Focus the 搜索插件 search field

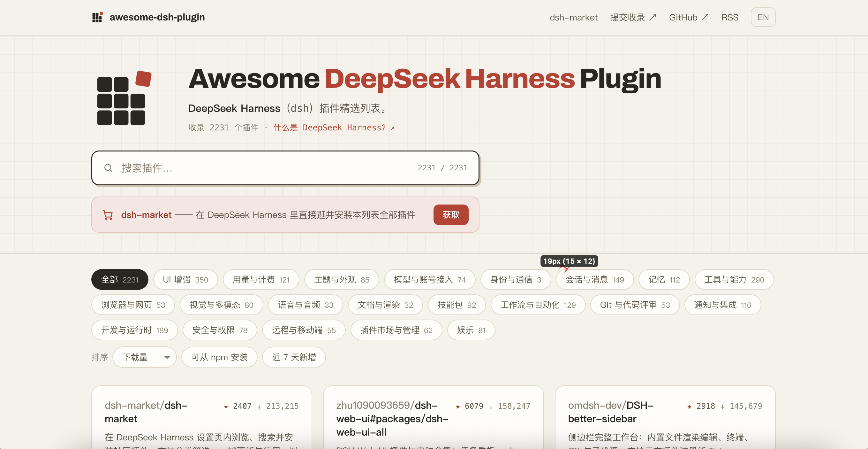[x=285, y=168]
